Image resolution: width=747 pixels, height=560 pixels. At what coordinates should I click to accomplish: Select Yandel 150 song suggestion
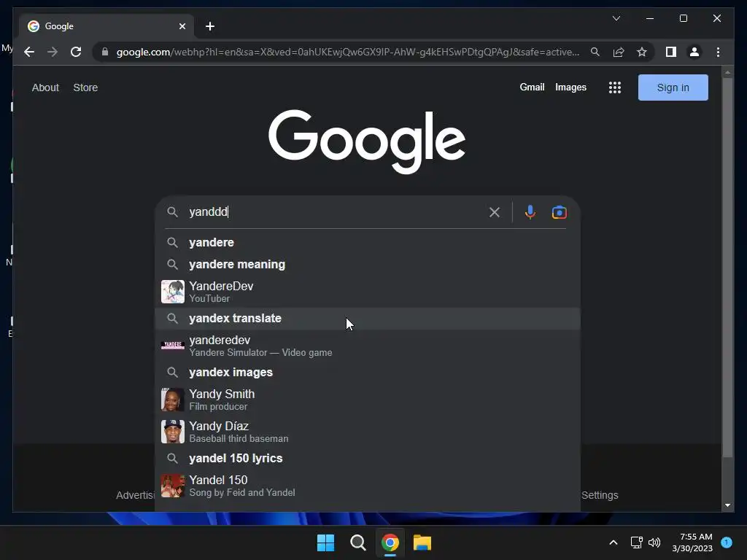click(368, 485)
